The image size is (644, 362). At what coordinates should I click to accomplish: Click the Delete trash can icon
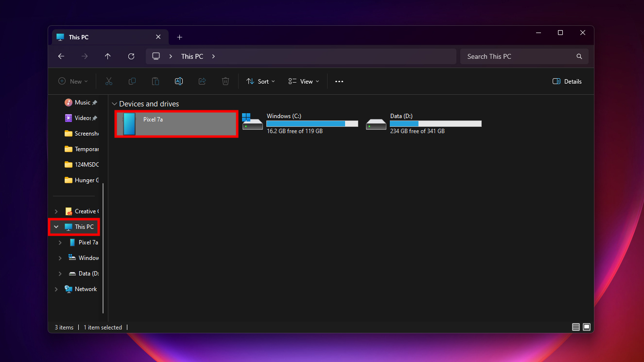226,82
